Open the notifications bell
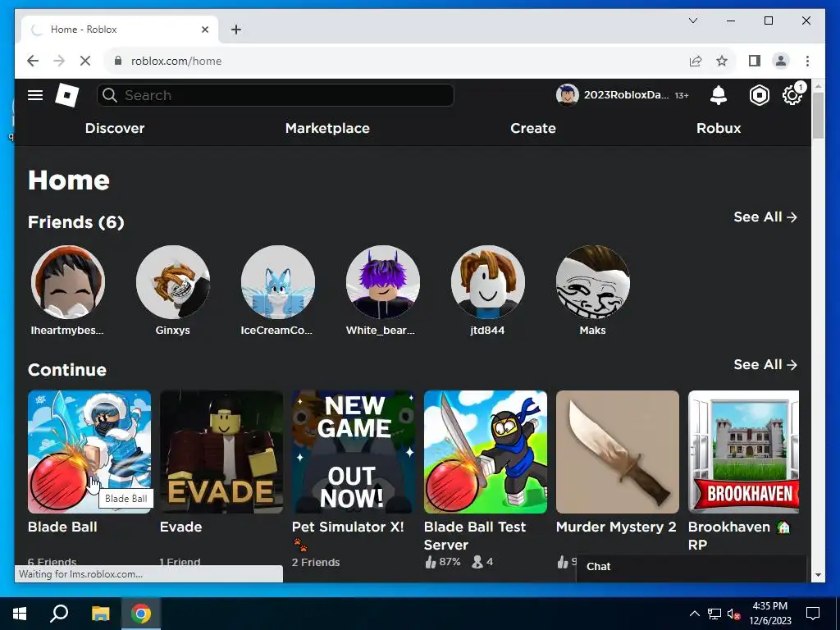This screenshot has width=840, height=630. point(719,95)
